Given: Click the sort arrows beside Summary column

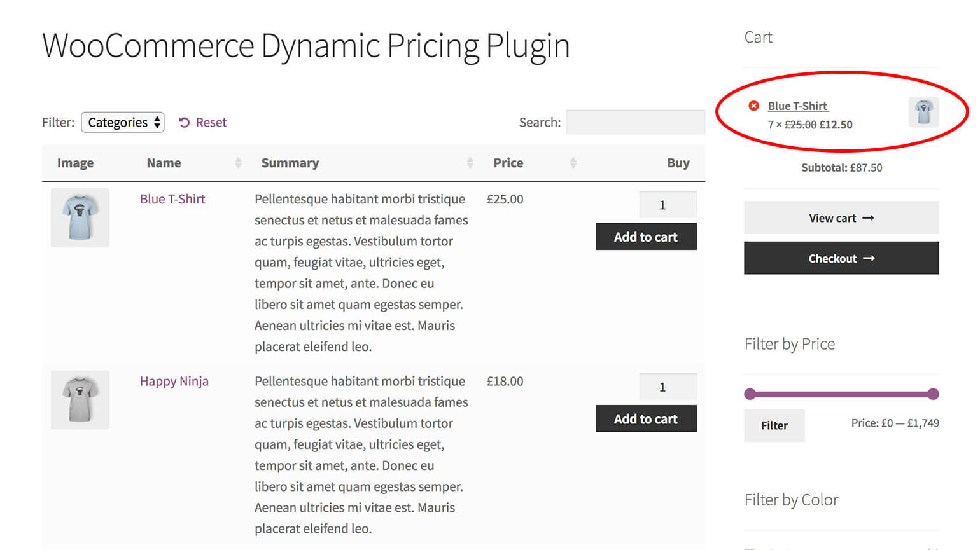Looking at the screenshot, I should 470,162.
